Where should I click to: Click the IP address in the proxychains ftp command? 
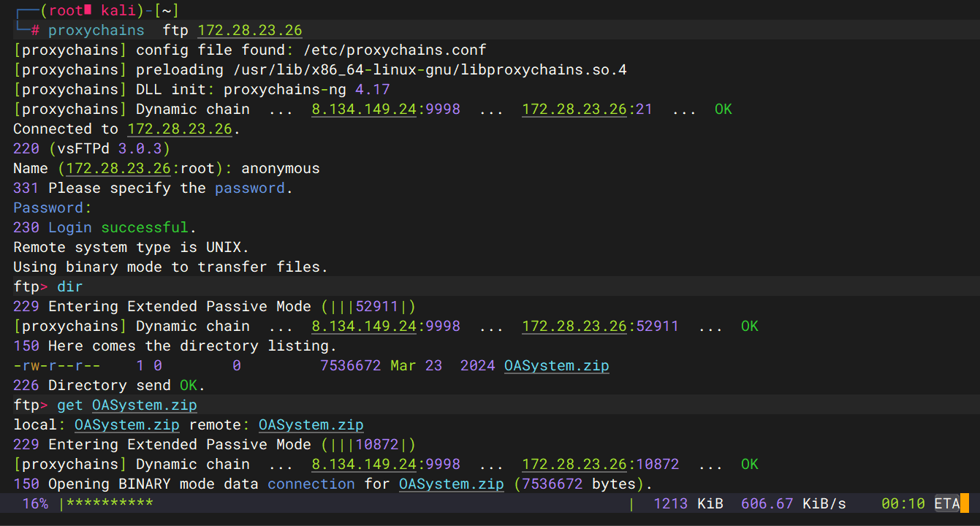click(x=250, y=30)
